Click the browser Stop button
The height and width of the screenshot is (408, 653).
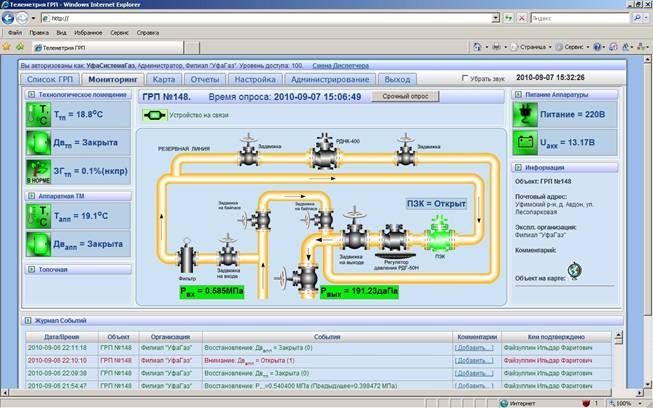click(x=521, y=18)
